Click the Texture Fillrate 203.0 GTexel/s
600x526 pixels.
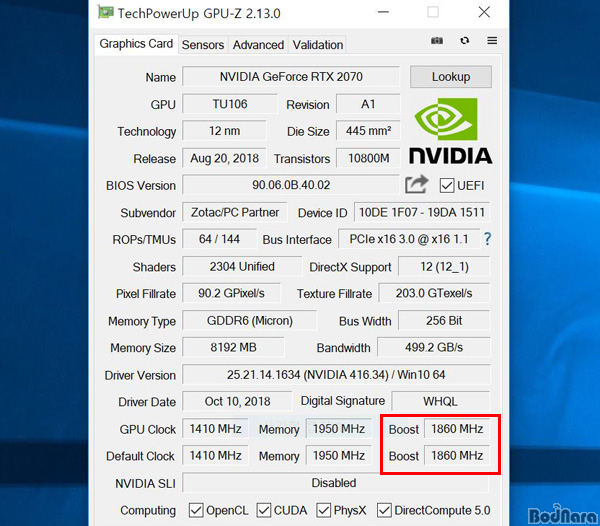point(434,293)
